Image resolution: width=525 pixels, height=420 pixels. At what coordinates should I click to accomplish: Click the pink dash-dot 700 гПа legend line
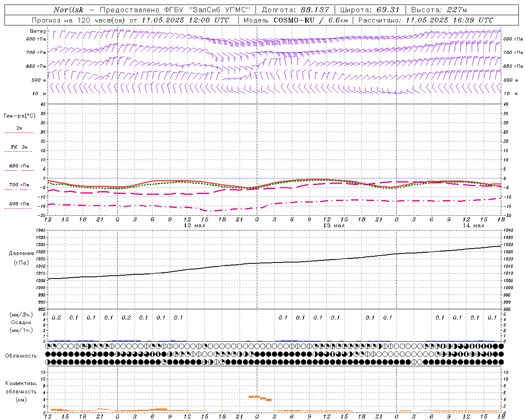tap(18, 190)
